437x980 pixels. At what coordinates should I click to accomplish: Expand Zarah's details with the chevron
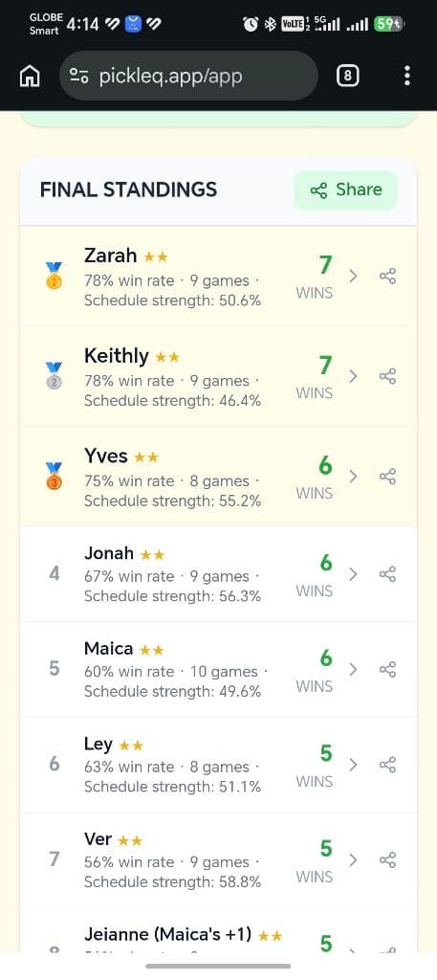(x=354, y=277)
